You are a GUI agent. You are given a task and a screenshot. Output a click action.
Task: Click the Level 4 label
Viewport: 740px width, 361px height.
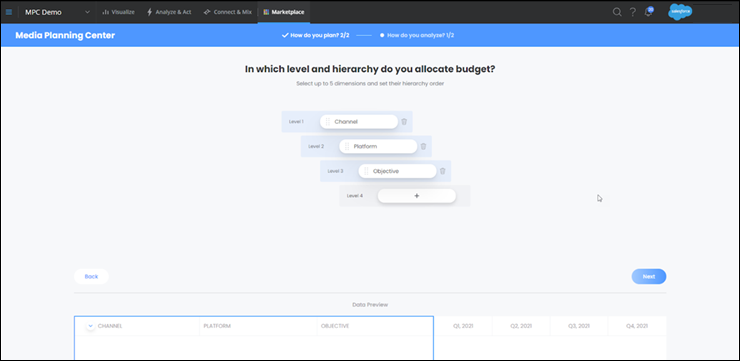pyautogui.click(x=355, y=196)
